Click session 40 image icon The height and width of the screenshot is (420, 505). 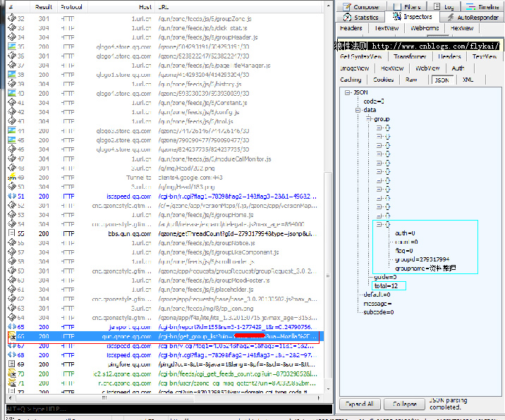12,93
